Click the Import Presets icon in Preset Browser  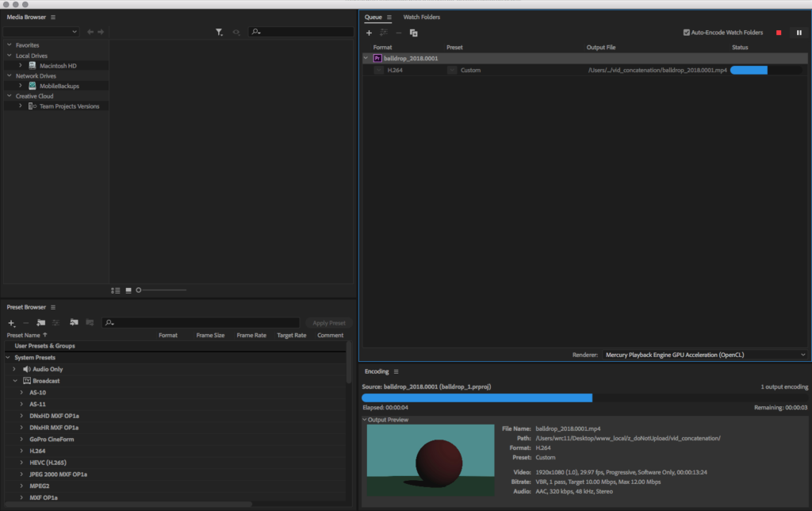[x=74, y=323]
